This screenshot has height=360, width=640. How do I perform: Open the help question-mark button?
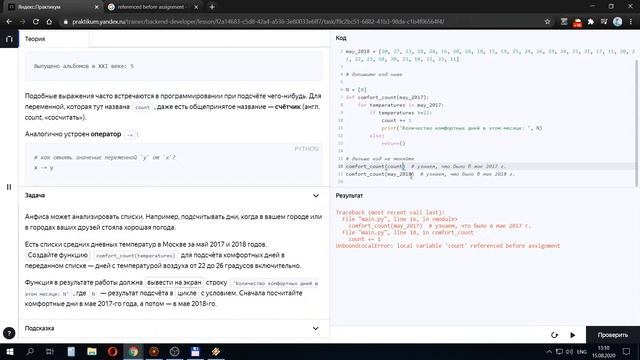click(9, 333)
